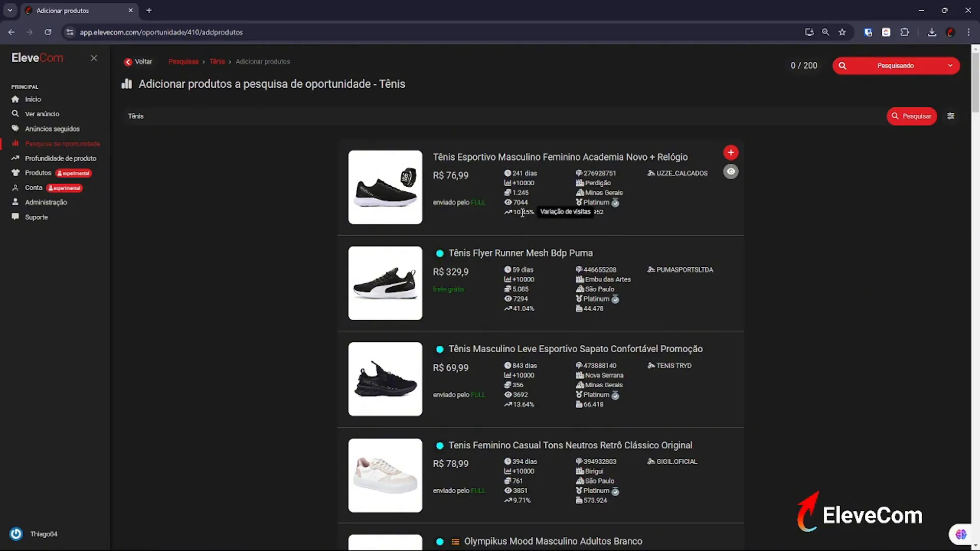This screenshot has width=980, height=551.
Task: Open Ver anúncio sidebar item
Action: (x=42, y=114)
